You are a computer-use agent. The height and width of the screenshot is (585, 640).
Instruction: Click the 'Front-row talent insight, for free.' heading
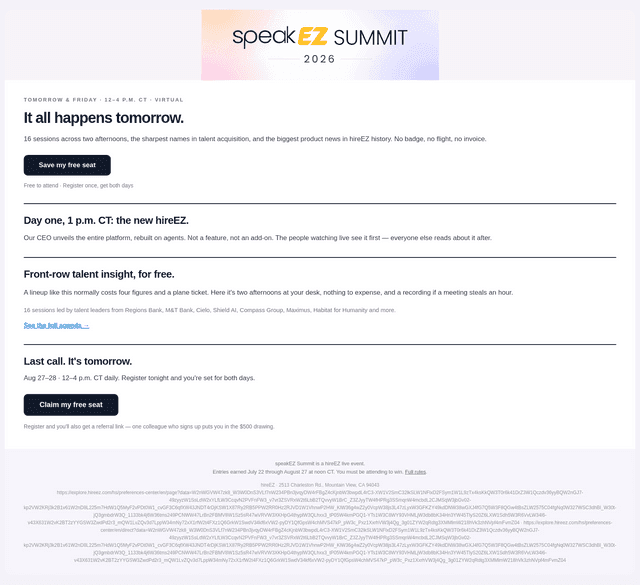[99, 274]
